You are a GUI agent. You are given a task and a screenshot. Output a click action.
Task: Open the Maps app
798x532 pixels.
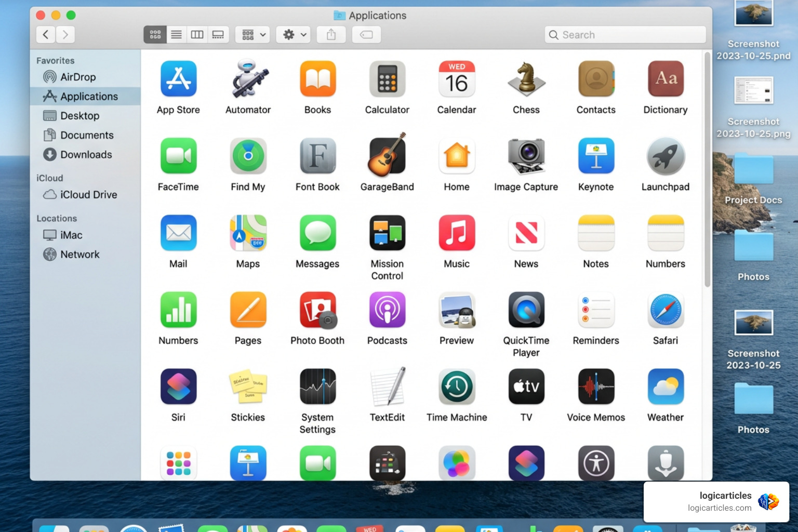[248, 233]
